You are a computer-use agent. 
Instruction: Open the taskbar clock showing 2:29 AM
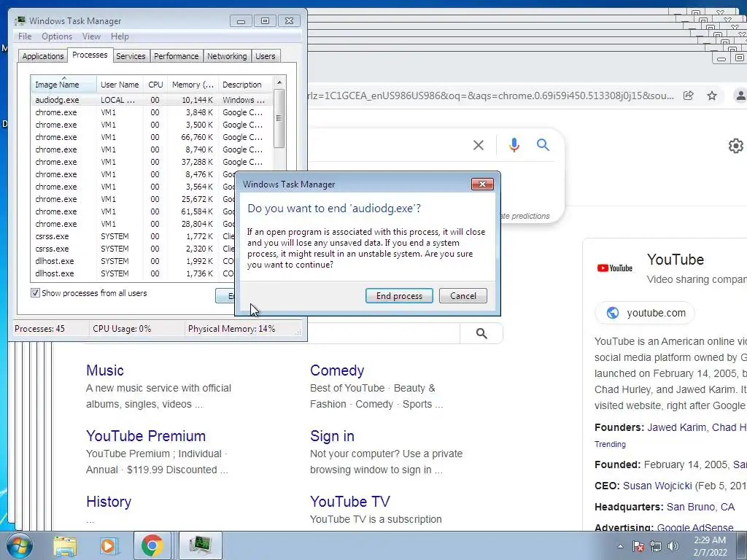pyautogui.click(x=710, y=546)
